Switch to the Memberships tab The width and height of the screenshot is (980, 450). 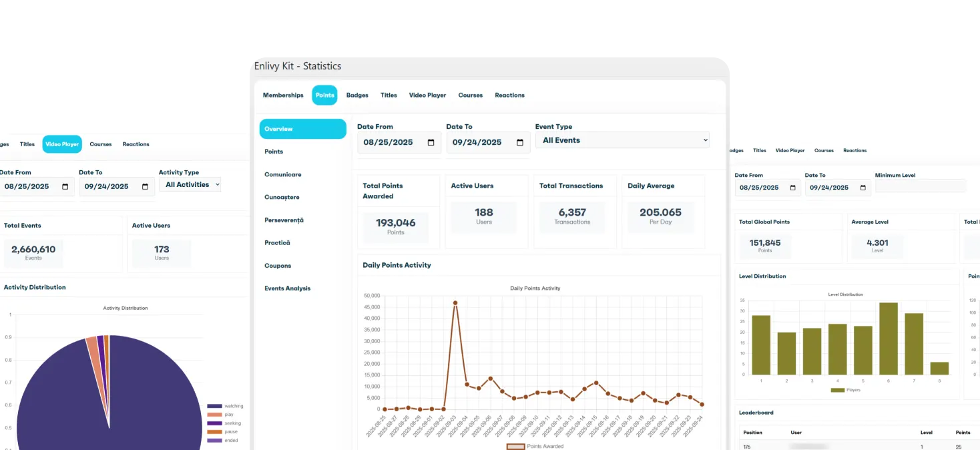[x=283, y=95]
